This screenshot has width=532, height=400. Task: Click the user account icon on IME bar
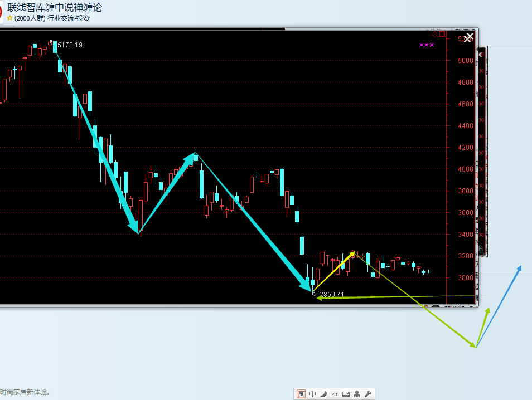point(357,394)
